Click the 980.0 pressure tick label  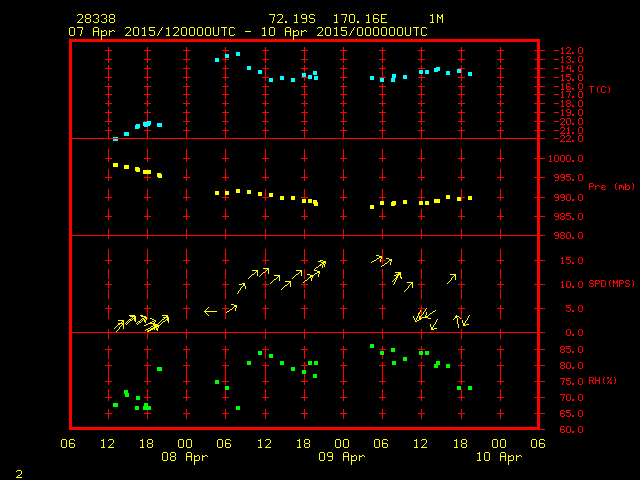click(564, 236)
